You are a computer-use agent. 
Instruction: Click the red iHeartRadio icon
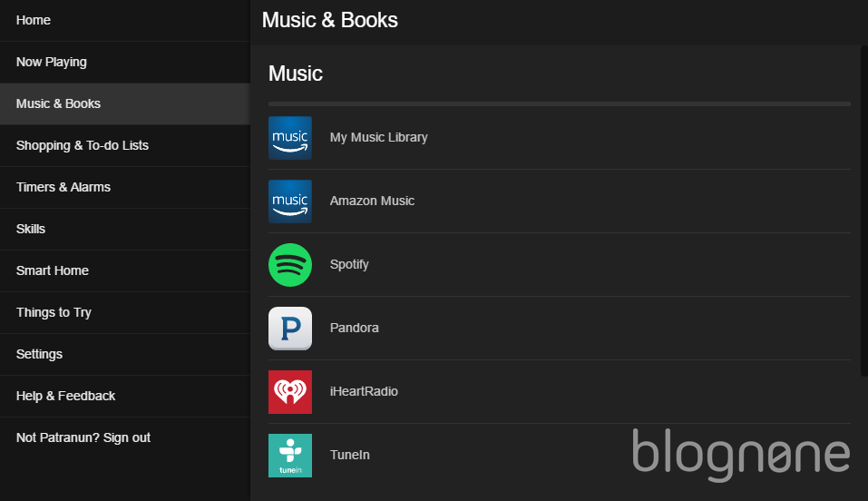pyautogui.click(x=290, y=392)
